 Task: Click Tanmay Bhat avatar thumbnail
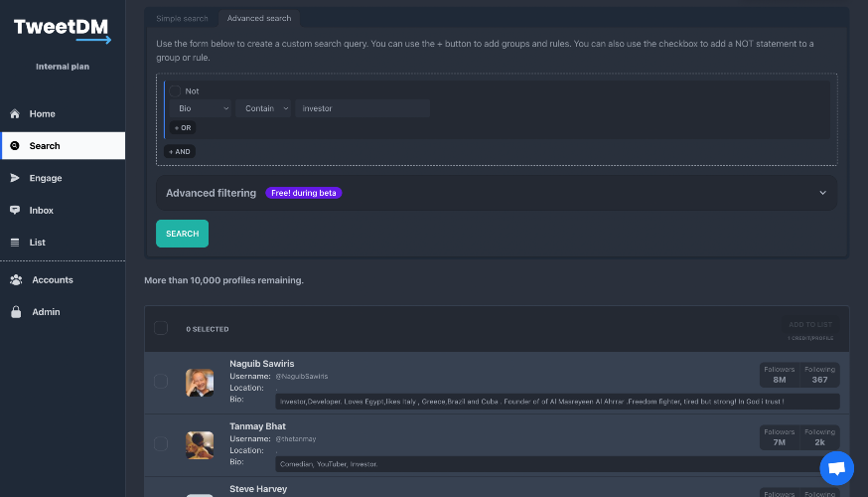coord(200,445)
